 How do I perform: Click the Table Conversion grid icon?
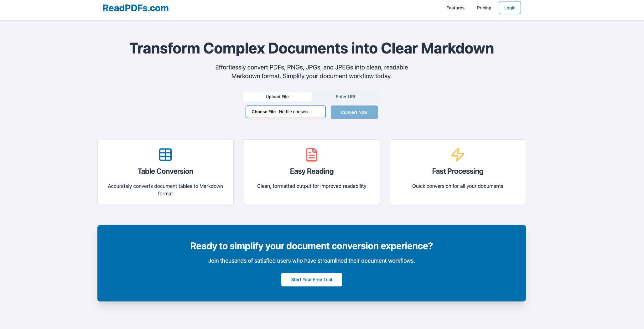coord(165,155)
